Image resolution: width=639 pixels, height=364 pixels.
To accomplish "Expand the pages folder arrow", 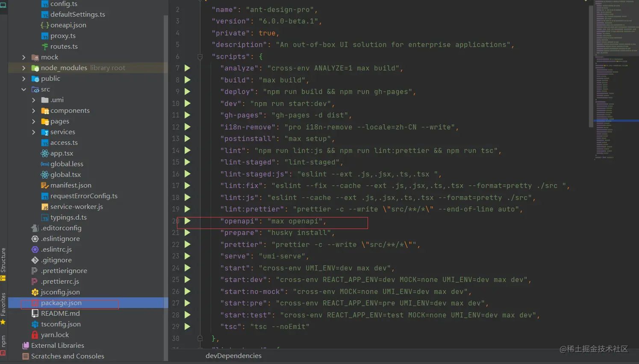I will (x=34, y=121).
